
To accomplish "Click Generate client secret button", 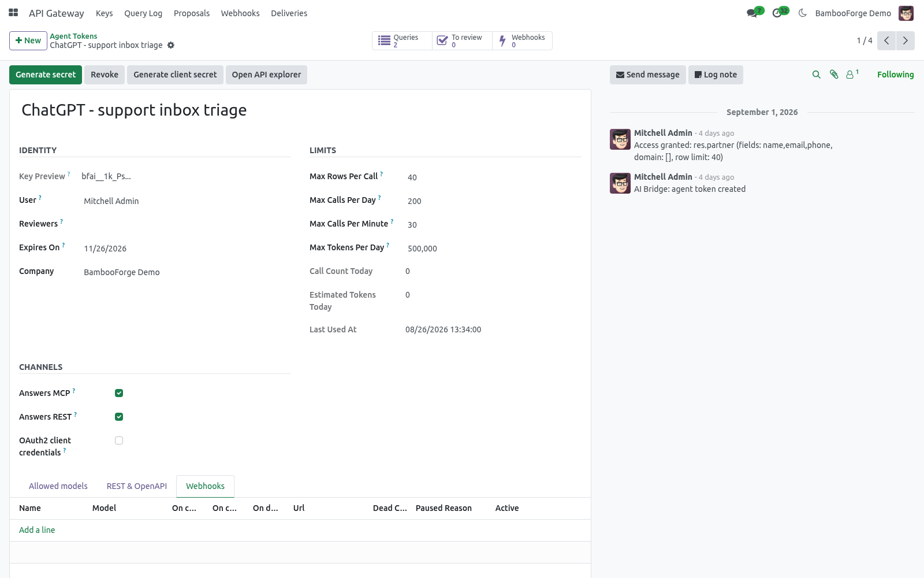I will point(175,75).
